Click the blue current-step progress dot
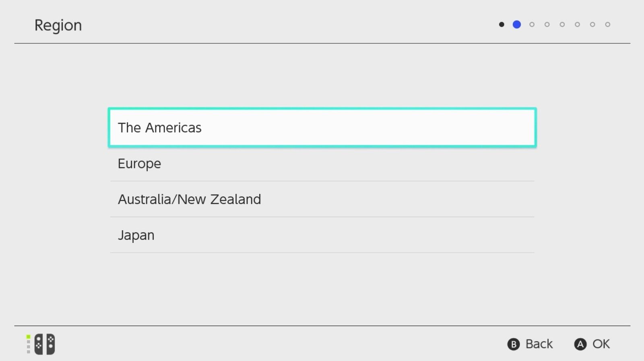 (517, 25)
